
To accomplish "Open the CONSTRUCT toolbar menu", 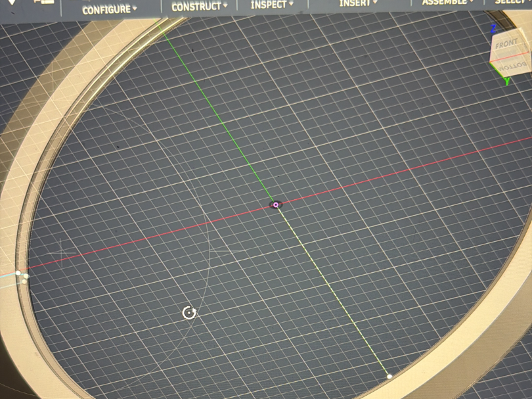I will click(199, 7).
